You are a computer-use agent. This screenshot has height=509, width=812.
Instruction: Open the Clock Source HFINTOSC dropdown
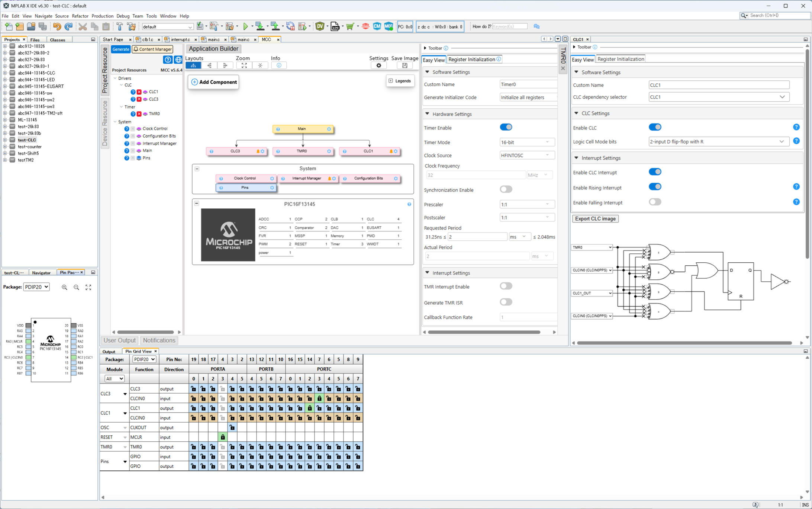(x=527, y=155)
